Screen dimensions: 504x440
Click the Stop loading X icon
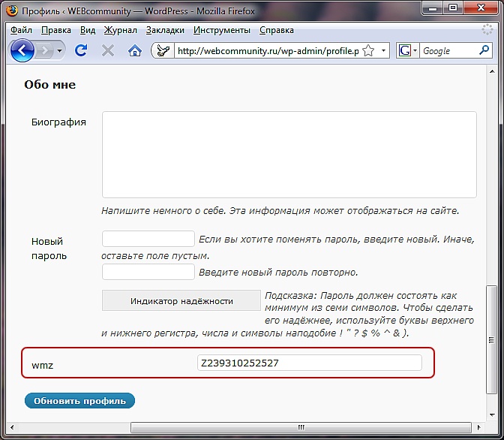tap(108, 50)
